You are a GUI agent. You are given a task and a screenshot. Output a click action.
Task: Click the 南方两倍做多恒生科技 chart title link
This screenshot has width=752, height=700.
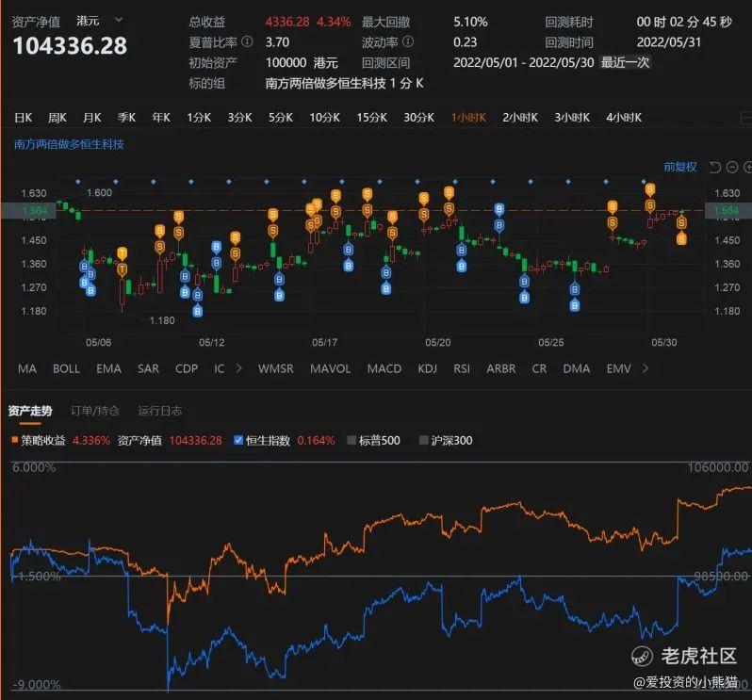[69, 144]
